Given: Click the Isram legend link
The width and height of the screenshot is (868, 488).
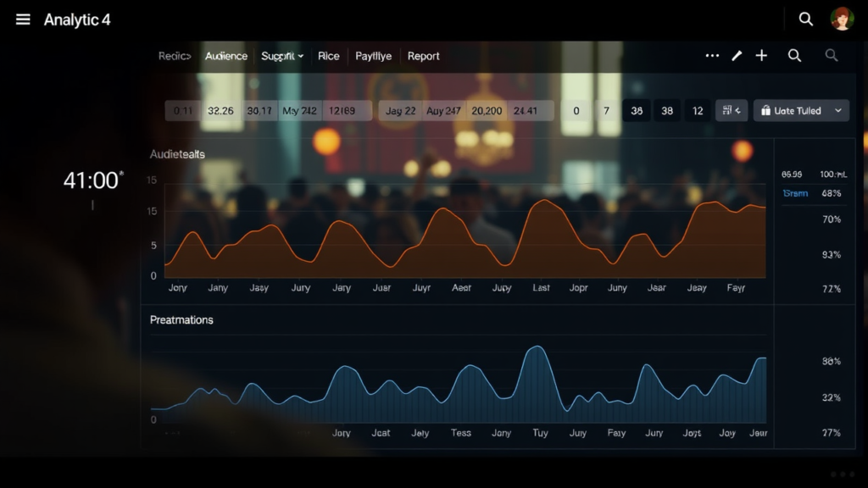Looking at the screenshot, I should click(794, 194).
